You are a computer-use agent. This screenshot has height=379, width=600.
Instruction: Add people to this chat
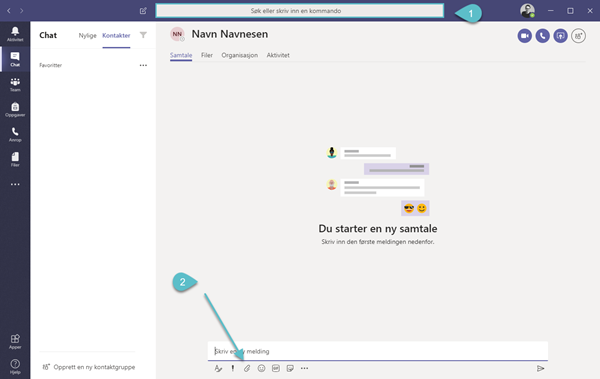click(578, 36)
